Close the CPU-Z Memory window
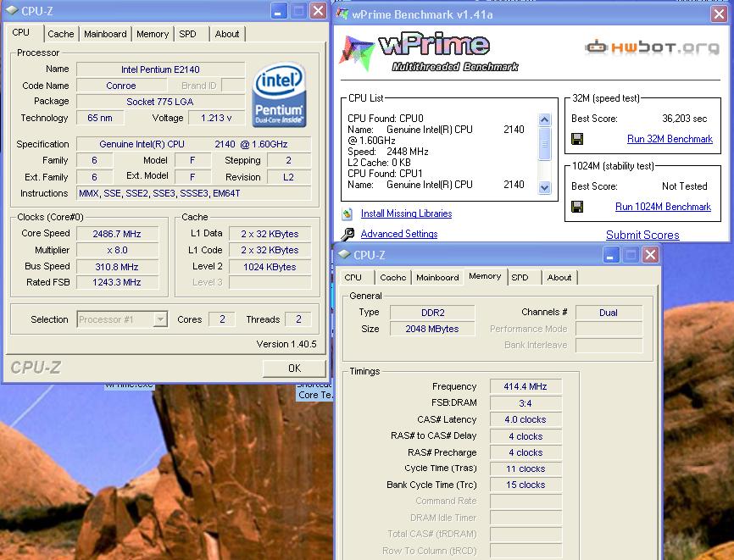Image resolution: width=734 pixels, height=560 pixels. [x=650, y=255]
